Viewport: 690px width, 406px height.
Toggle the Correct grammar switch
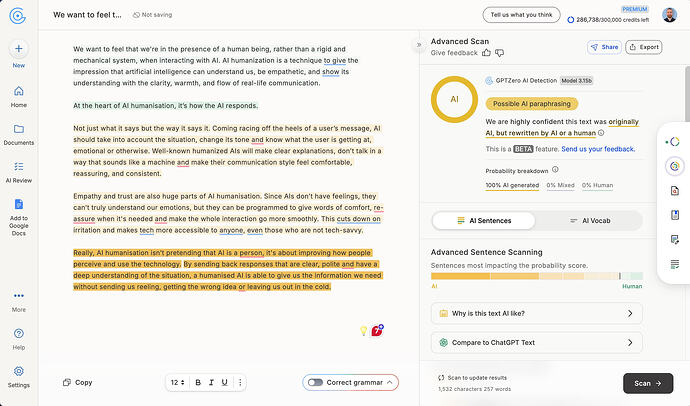click(x=315, y=383)
